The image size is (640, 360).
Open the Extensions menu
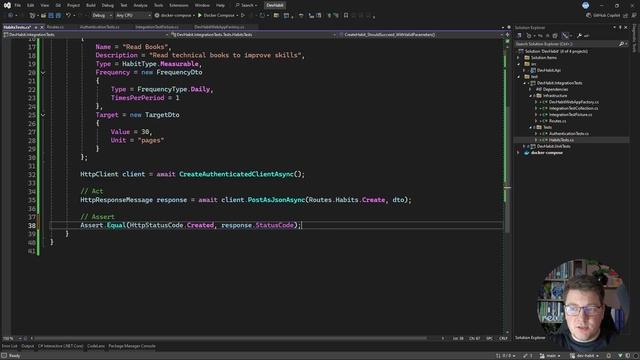coord(179,5)
